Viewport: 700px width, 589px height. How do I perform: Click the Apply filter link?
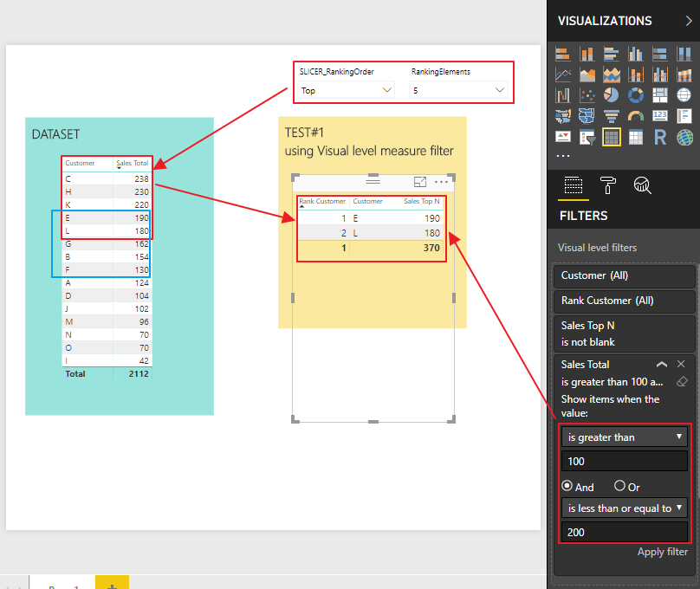[x=663, y=552]
